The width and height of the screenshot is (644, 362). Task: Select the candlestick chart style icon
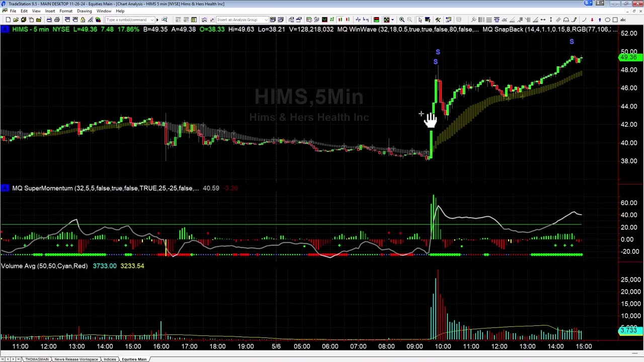click(x=340, y=20)
